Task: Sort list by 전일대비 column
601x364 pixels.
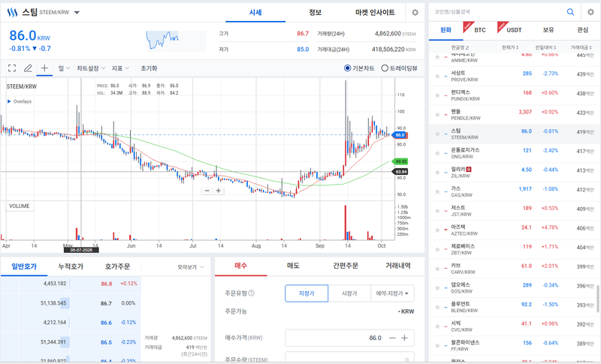Action: 546,47
